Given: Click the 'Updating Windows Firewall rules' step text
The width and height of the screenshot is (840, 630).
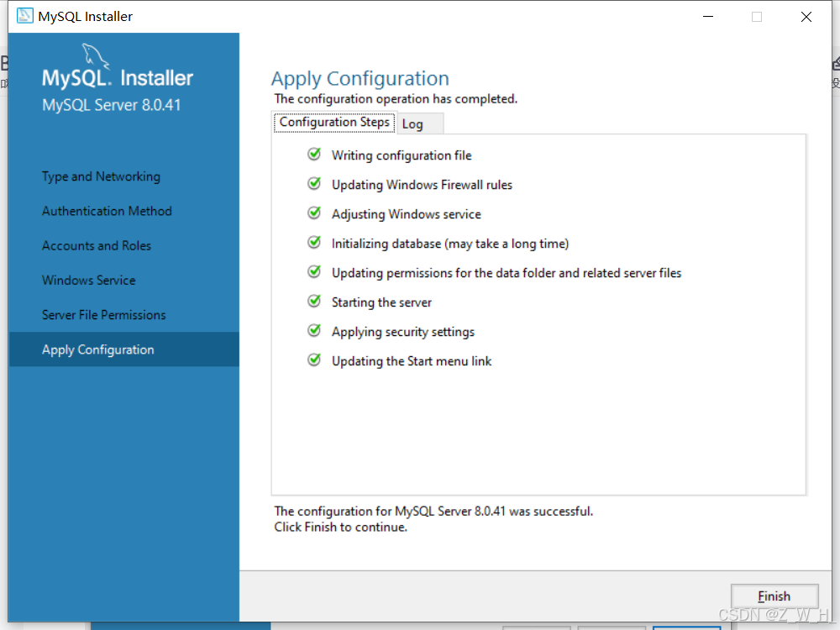Looking at the screenshot, I should [x=423, y=185].
